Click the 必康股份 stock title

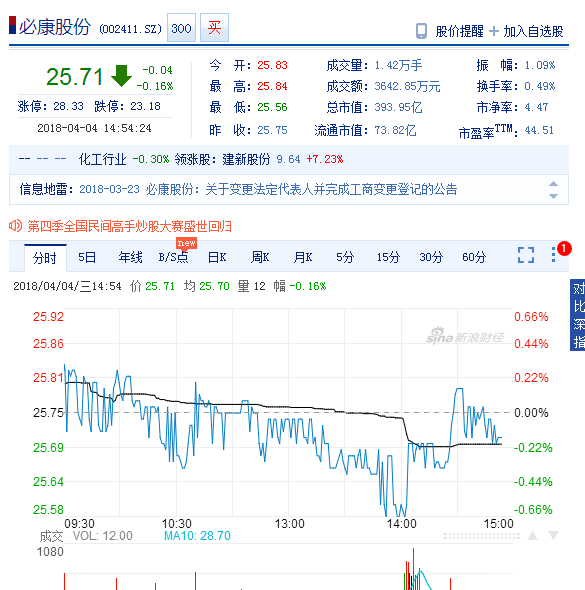[x=55, y=27]
